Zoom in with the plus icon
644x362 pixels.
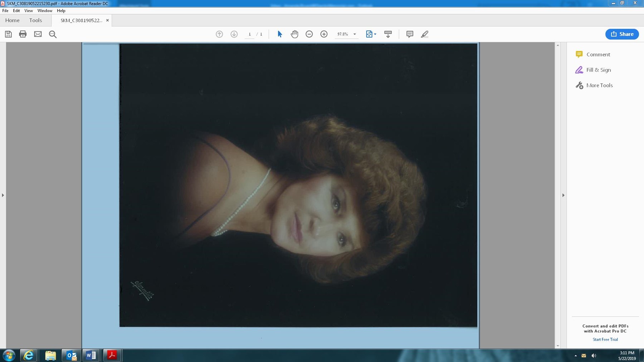pyautogui.click(x=324, y=34)
